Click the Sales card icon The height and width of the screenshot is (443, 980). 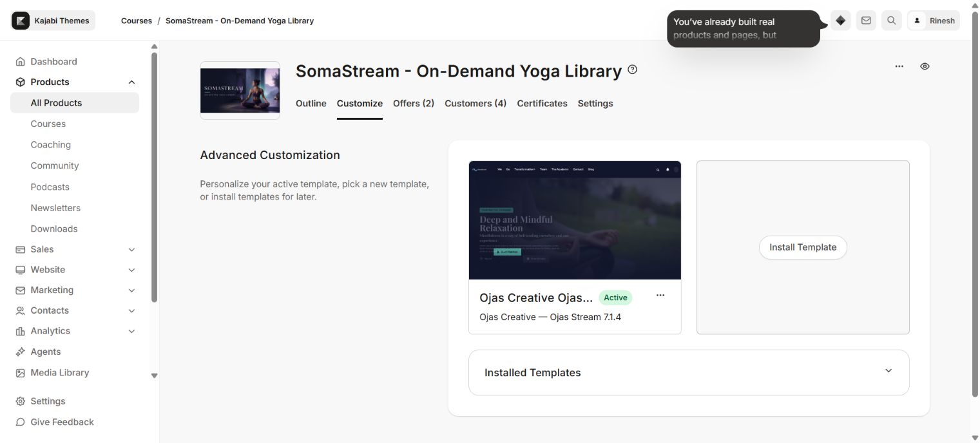coord(21,249)
